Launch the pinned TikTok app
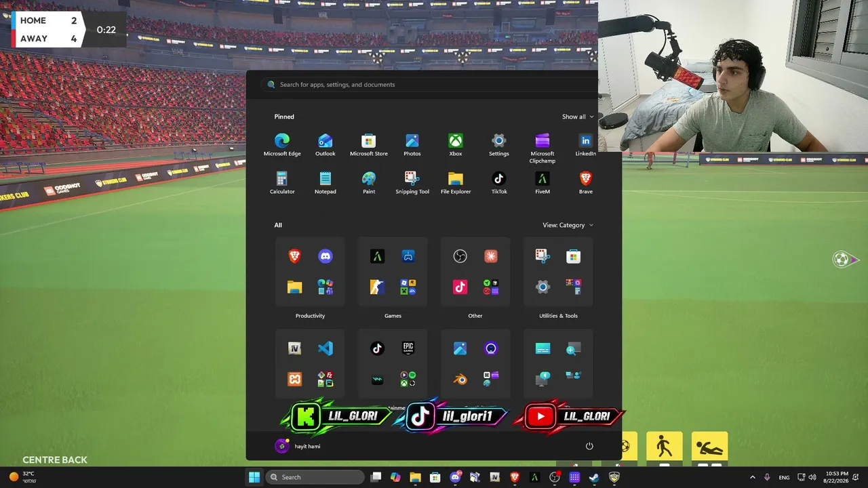This screenshot has height=488, width=868. point(499,183)
